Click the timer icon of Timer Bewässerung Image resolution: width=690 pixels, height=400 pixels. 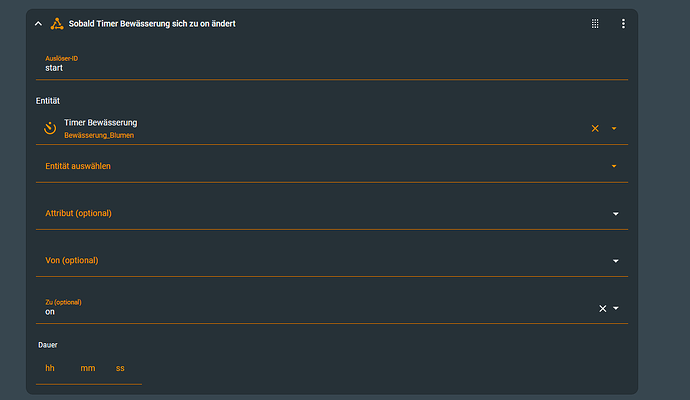pyautogui.click(x=51, y=128)
